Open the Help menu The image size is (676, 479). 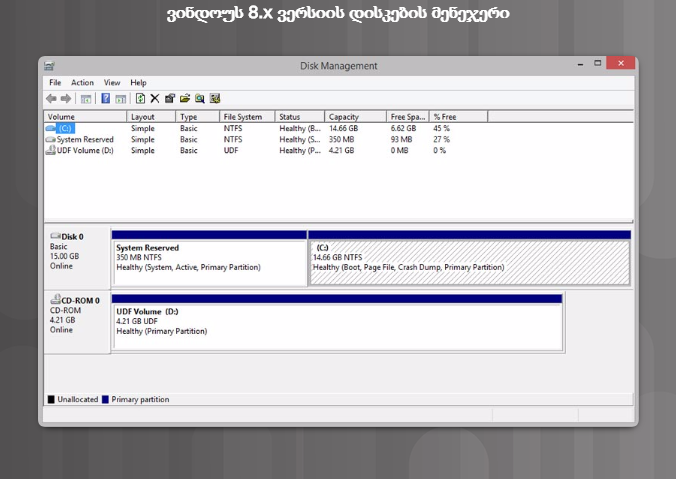click(138, 83)
